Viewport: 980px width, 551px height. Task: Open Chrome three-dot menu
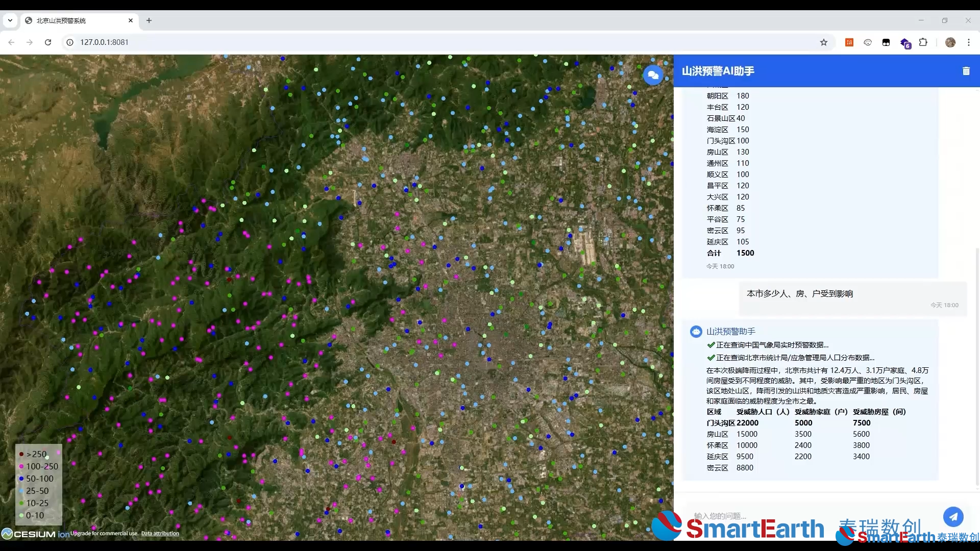tap(968, 42)
